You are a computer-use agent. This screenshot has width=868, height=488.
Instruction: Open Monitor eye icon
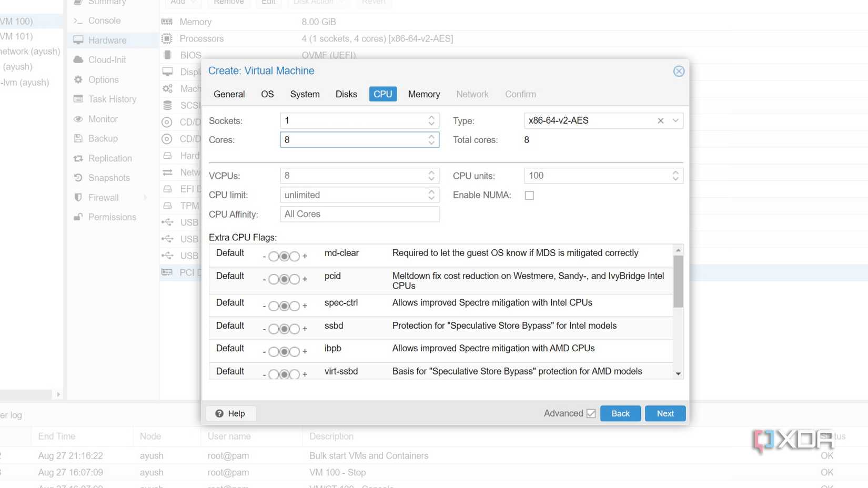pyautogui.click(x=78, y=119)
